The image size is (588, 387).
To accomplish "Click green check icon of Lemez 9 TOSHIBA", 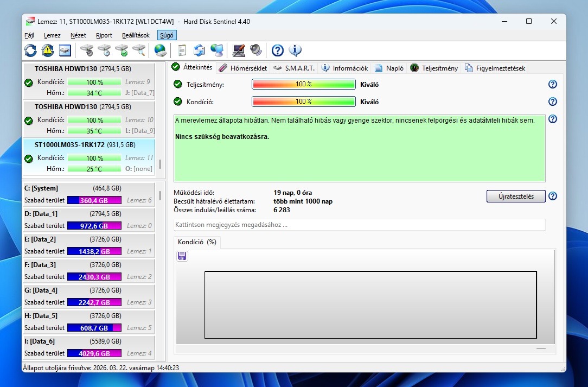I will (29, 83).
